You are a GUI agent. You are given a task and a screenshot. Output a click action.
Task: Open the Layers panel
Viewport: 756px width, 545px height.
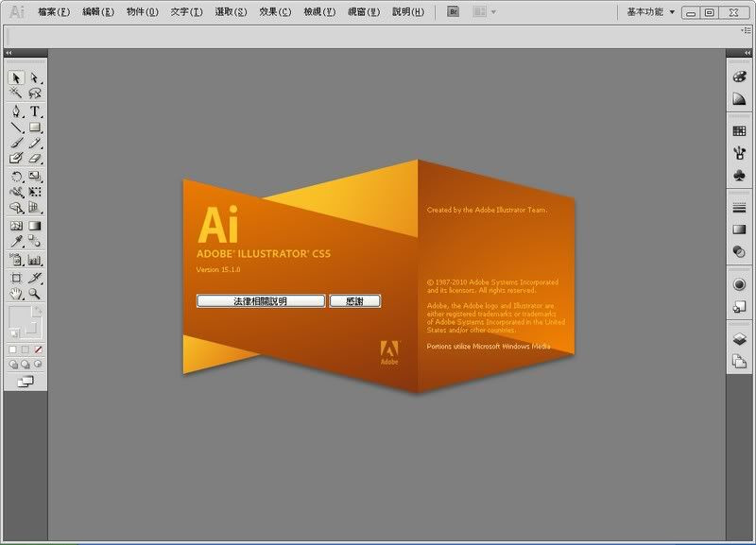coord(739,339)
